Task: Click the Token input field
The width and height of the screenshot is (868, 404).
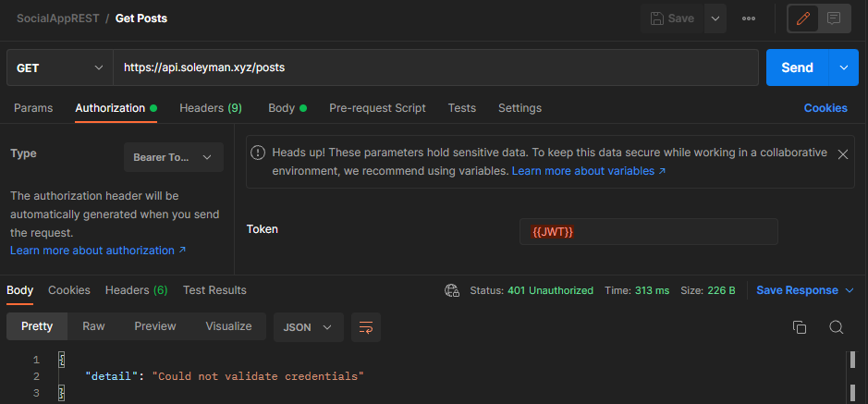Action: [648, 231]
